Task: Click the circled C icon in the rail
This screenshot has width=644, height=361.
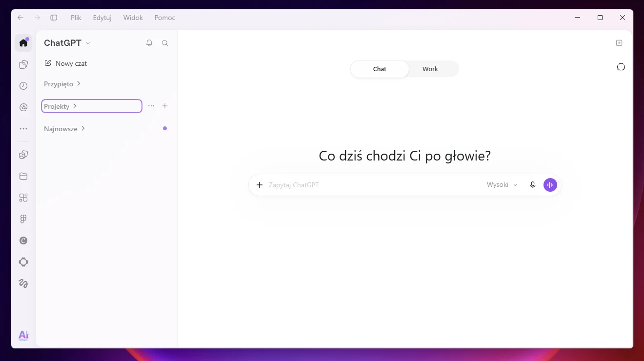Action: tap(23, 241)
